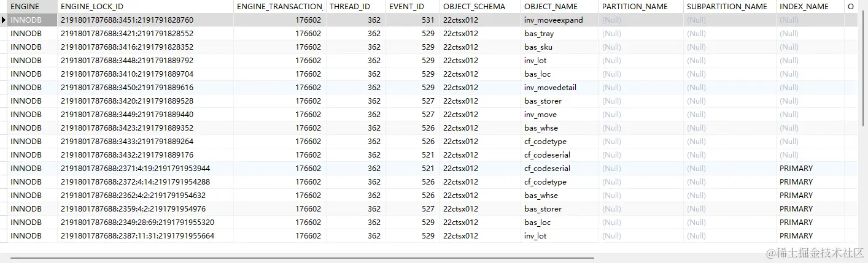Click the inv_movedetail object name cell
The height and width of the screenshot is (263, 868).
point(560,88)
